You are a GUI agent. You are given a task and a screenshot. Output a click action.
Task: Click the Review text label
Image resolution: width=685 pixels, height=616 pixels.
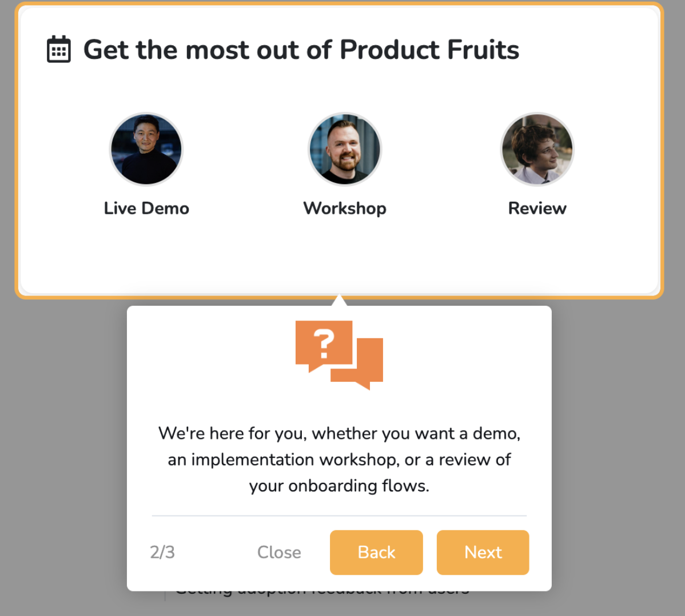pyautogui.click(x=537, y=208)
